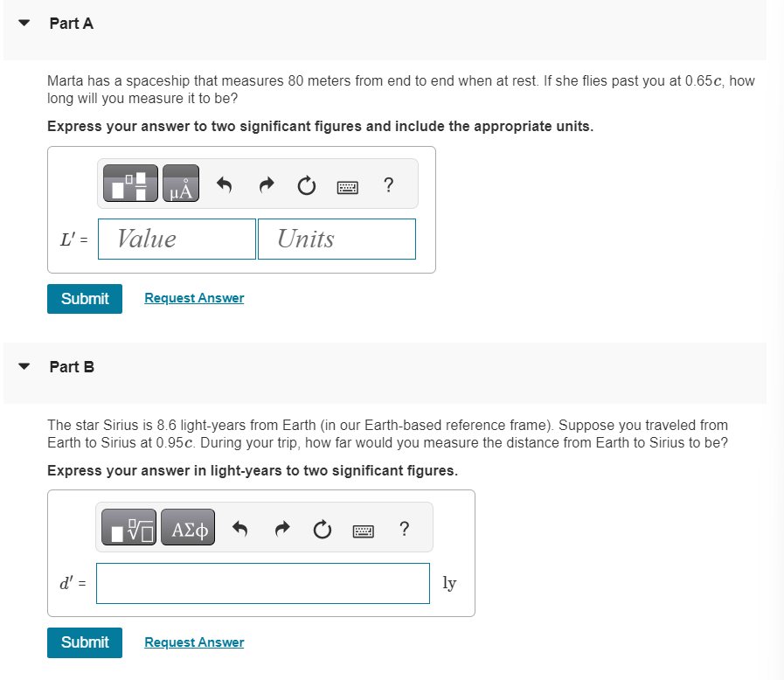This screenshot has height=680, width=784.
Task: Open the on-screen keyboard in Part A
Action: [x=347, y=186]
